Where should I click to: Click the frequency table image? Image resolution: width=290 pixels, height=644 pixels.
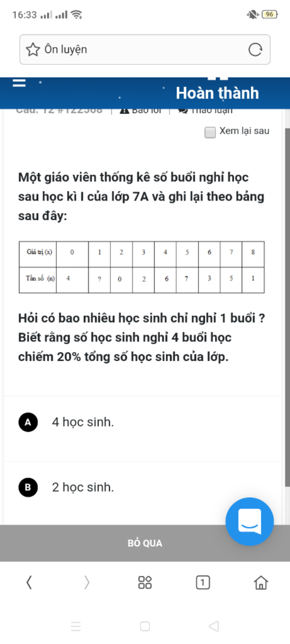(x=142, y=267)
